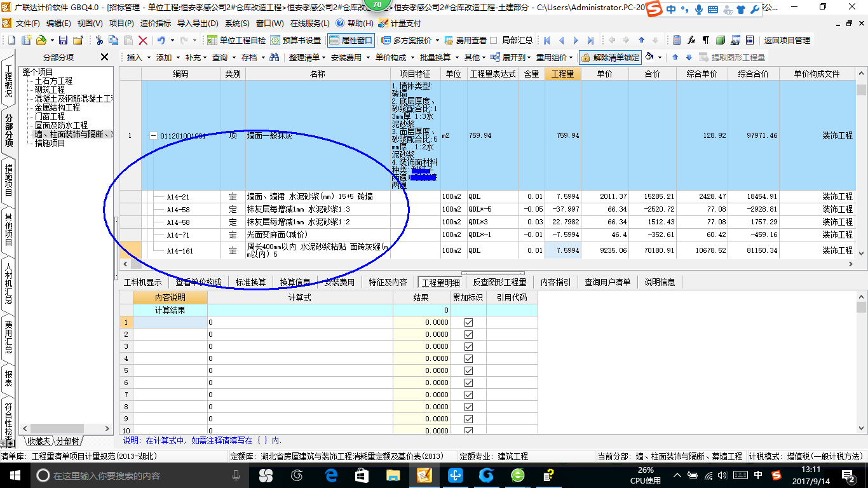Open the 编辑(E) menu
Screen dimensions: 868x488
click(x=58, y=24)
